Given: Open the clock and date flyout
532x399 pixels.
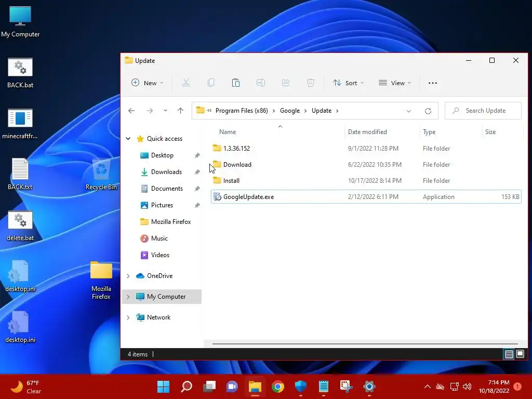Looking at the screenshot, I should point(494,387).
